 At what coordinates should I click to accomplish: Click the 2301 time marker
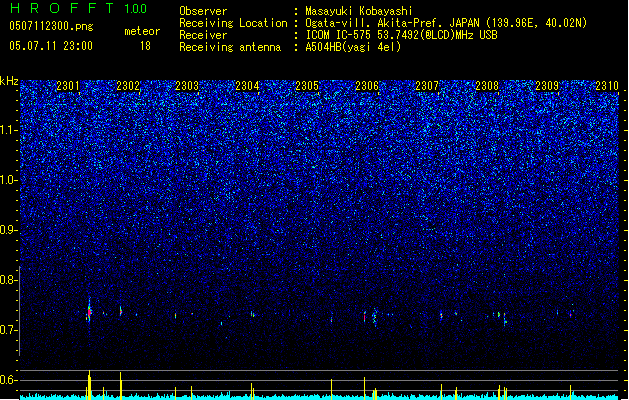pyautogui.click(x=68, y=86)
